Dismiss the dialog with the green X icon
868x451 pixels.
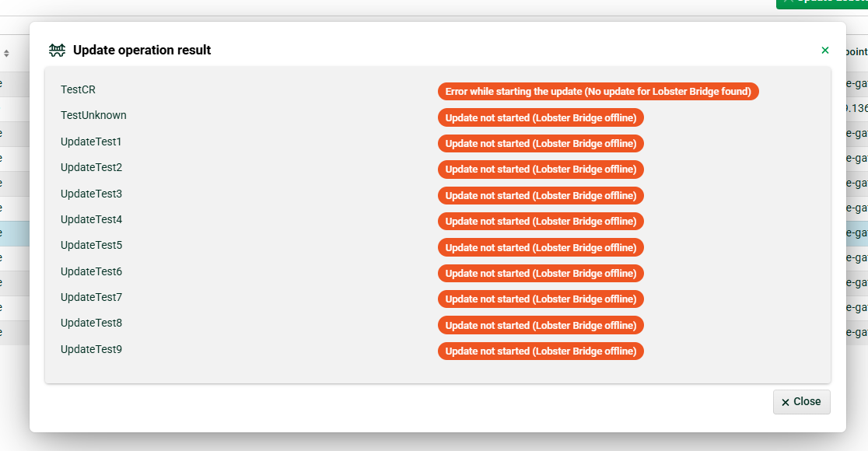coord(825,51)
